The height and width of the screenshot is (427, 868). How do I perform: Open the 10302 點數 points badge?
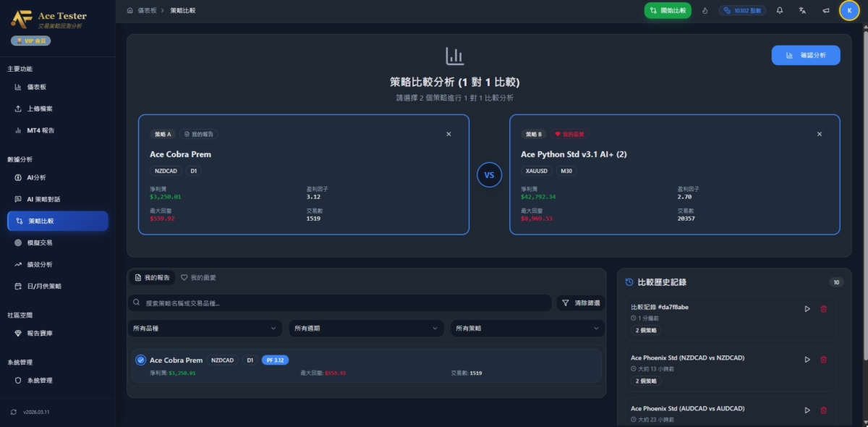click(x=742, y=10)
